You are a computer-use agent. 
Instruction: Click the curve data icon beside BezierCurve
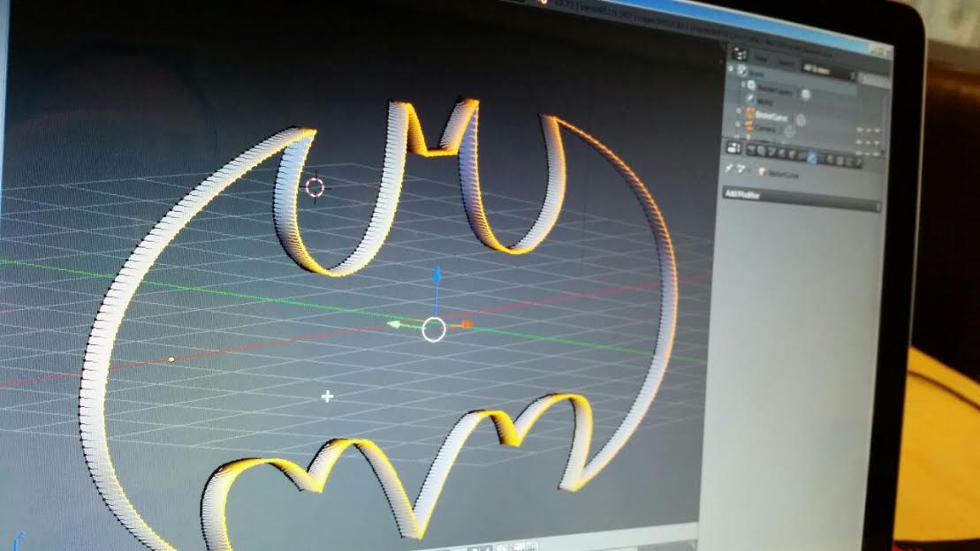(x=801, y=121)
